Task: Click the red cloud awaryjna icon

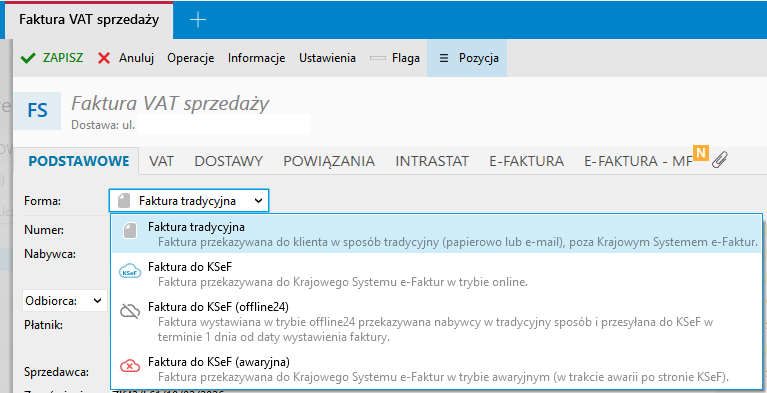Action: pyautogui.click(x=130, y=365)
